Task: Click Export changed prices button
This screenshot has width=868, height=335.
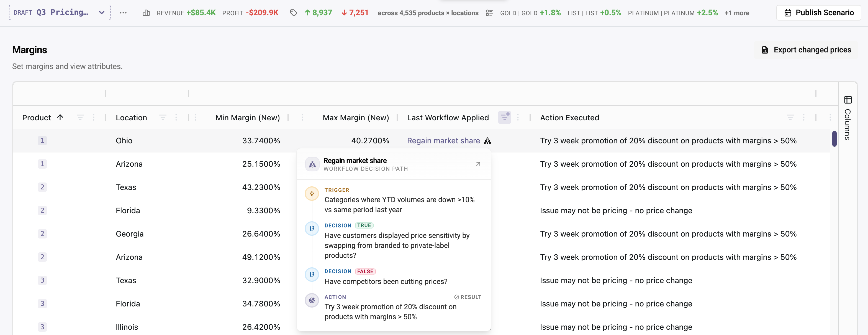Action: [806, 50]
